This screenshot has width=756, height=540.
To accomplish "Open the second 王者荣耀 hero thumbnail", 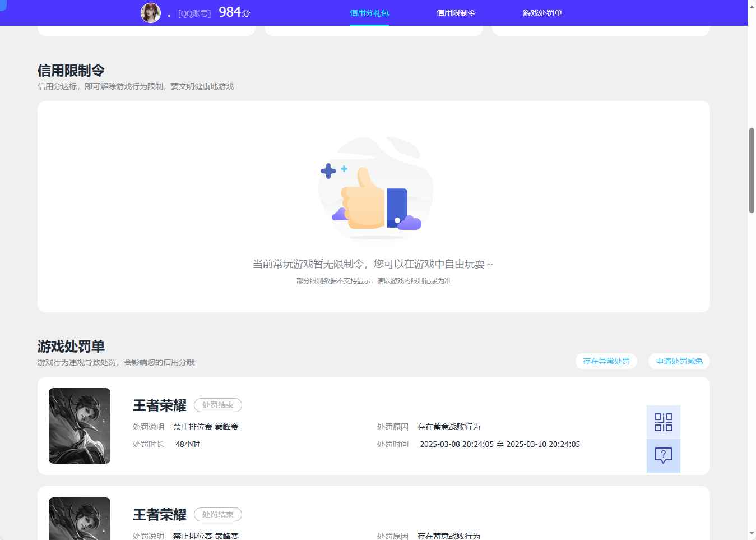I will click(x=80, y=519).
